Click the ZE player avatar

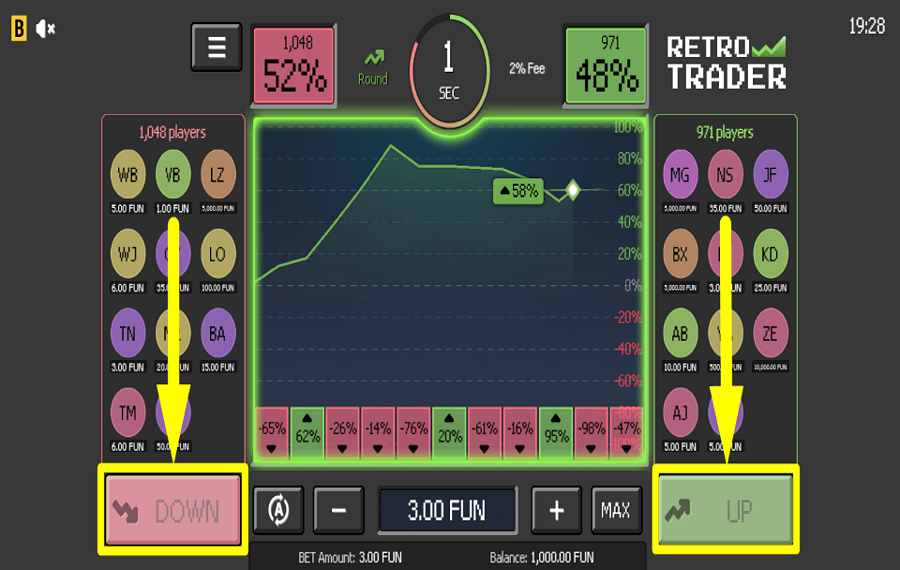[x=770, y=334]
